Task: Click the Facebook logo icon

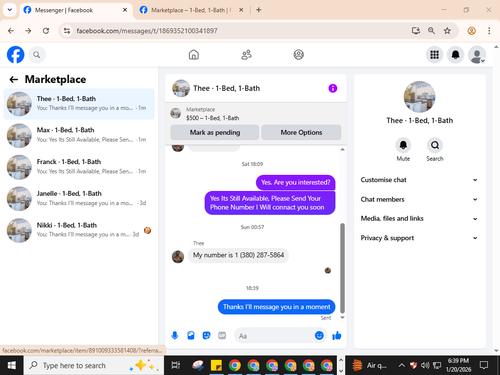Action: pos(15,54)
